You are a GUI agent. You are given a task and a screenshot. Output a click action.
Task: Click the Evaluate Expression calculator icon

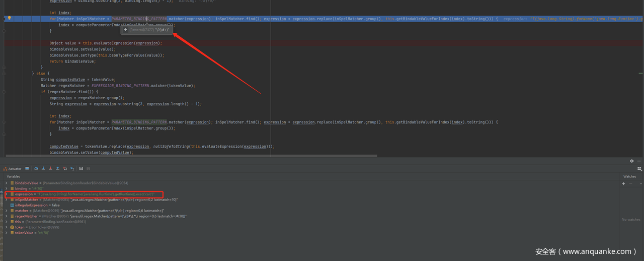click(x=81, y=169)
